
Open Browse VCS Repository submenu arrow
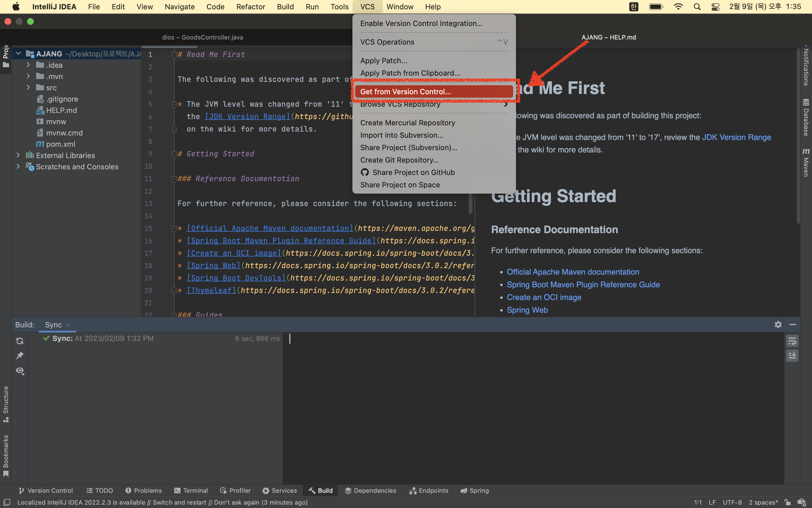pos(506,104)
